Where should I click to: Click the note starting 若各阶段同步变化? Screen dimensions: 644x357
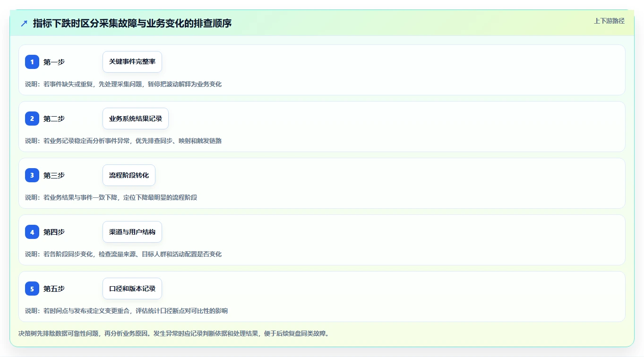coord(123,254)
